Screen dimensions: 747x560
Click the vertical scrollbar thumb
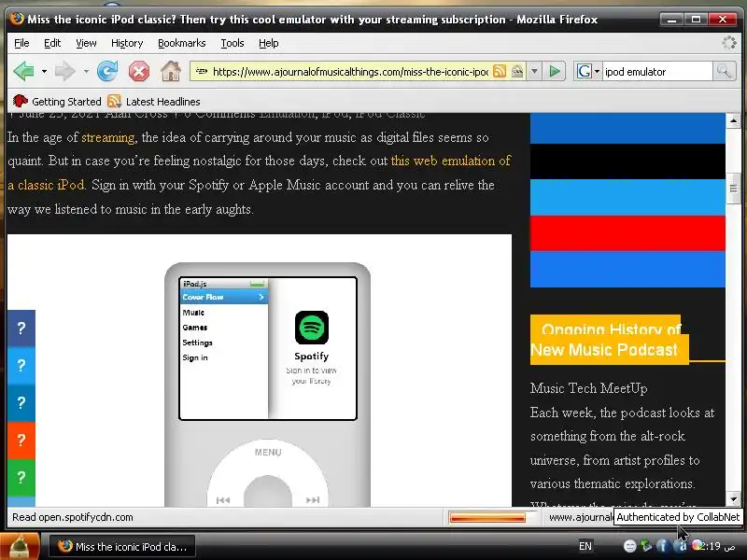click(x=733, y=189)
